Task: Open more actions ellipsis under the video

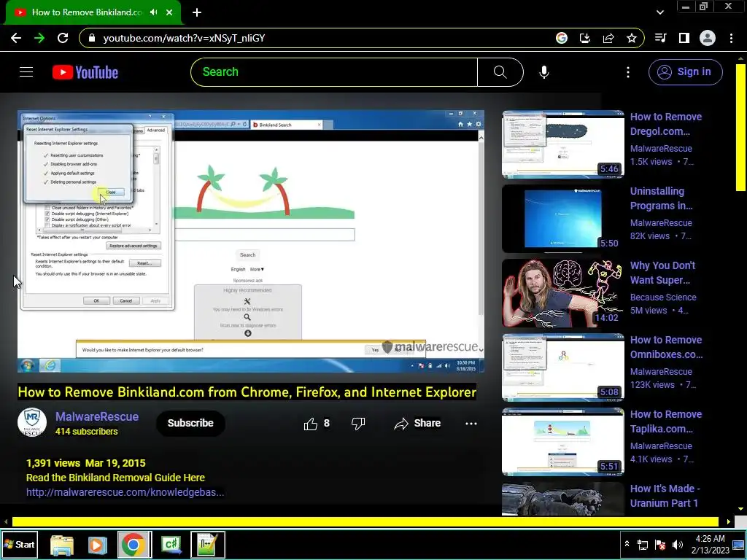Action: pyautogui.click(x=471, y=424)
